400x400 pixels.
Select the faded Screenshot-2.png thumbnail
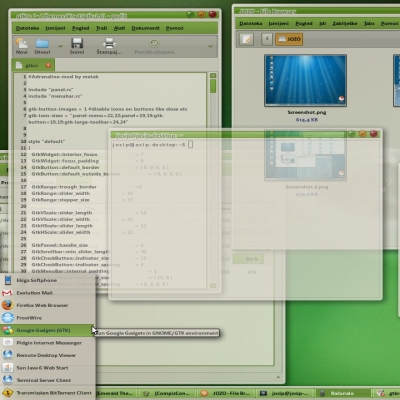305,155
